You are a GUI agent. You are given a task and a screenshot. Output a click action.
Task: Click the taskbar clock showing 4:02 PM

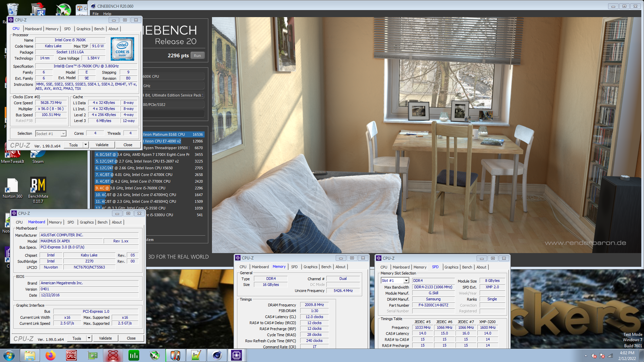point(627,355)
